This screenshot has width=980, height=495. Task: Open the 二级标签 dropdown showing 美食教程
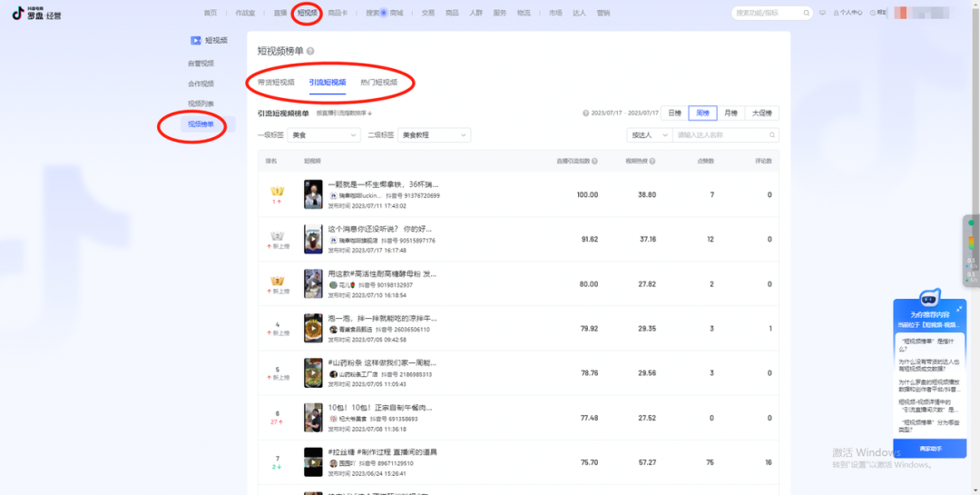(x=435, y=135)
